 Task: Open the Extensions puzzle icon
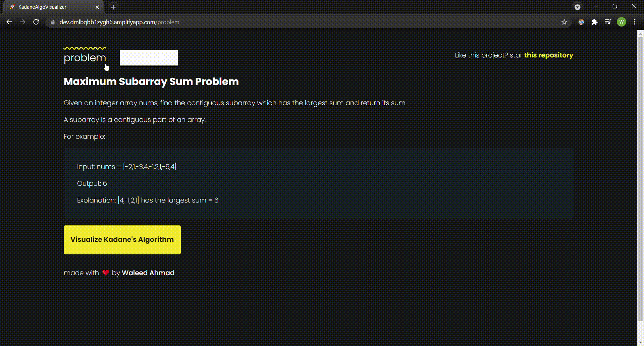[x=594, y=22]
